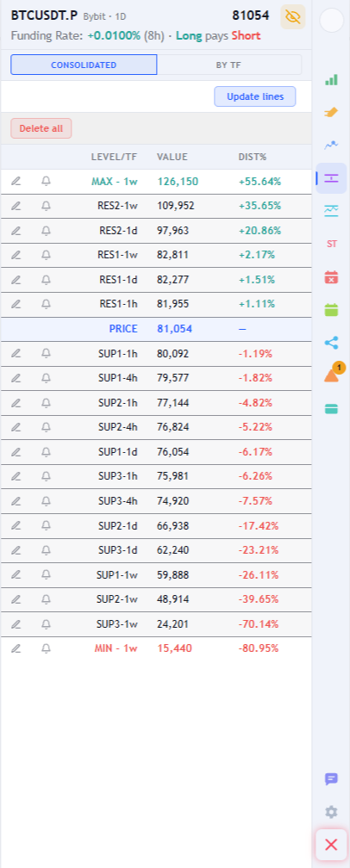
Task: Select the purple levels sidebar panel
Action: point(331,178)
